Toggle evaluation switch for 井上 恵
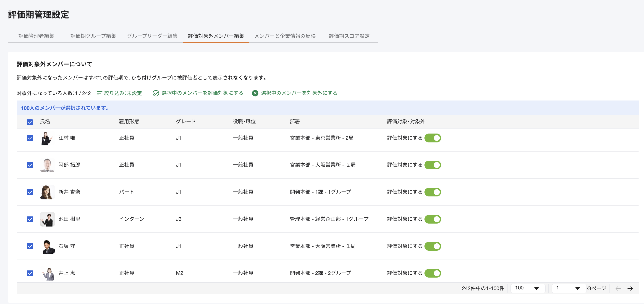This screenshot has height=304, width=644. [433, 273]
